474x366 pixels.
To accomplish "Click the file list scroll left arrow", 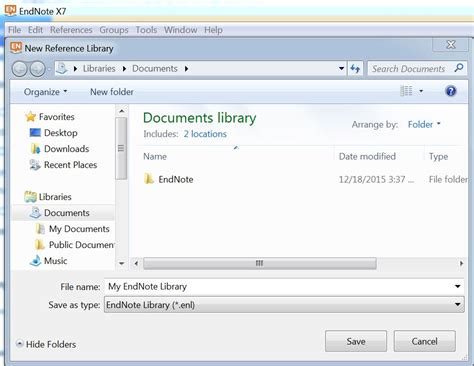I will [x=136, y=263].
